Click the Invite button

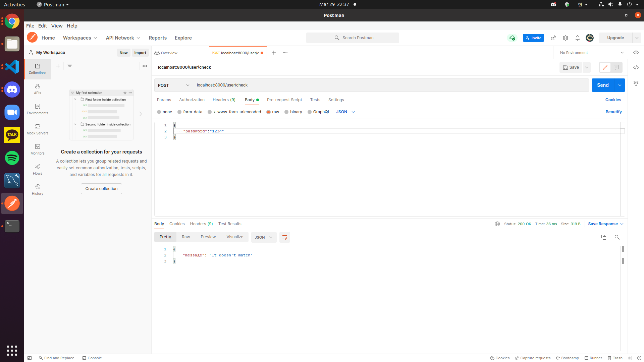533,38
